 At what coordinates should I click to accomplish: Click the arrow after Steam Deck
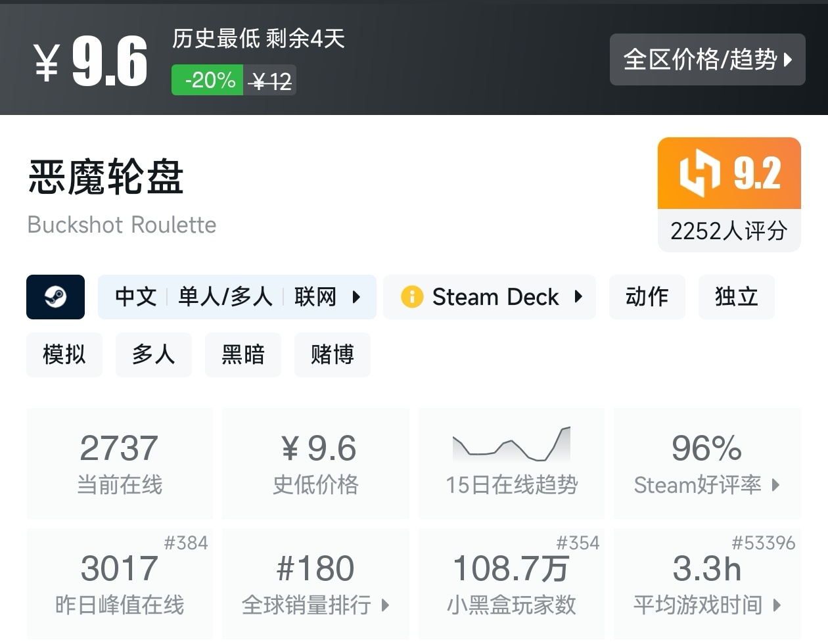578,296
